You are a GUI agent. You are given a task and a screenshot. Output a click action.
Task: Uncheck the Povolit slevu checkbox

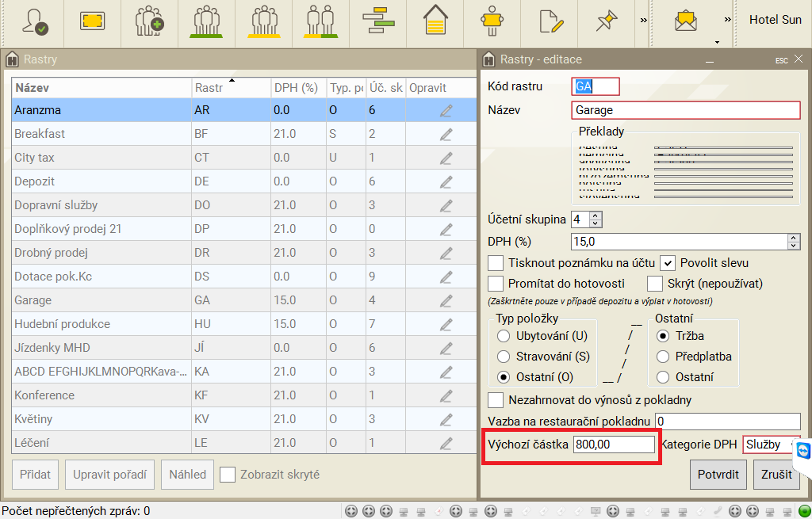(668, 262)
